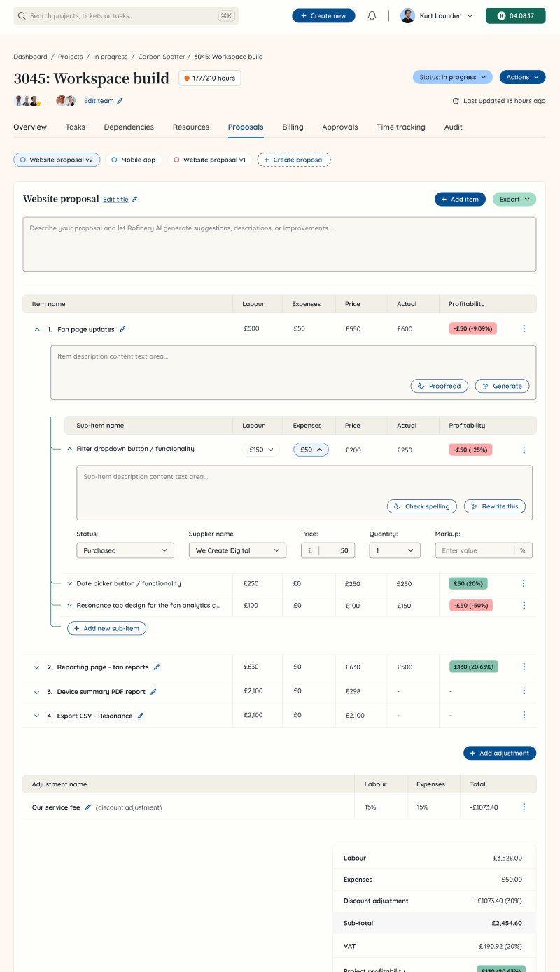Click Rewrite this button
560x972 pixels.
[495, 506]
